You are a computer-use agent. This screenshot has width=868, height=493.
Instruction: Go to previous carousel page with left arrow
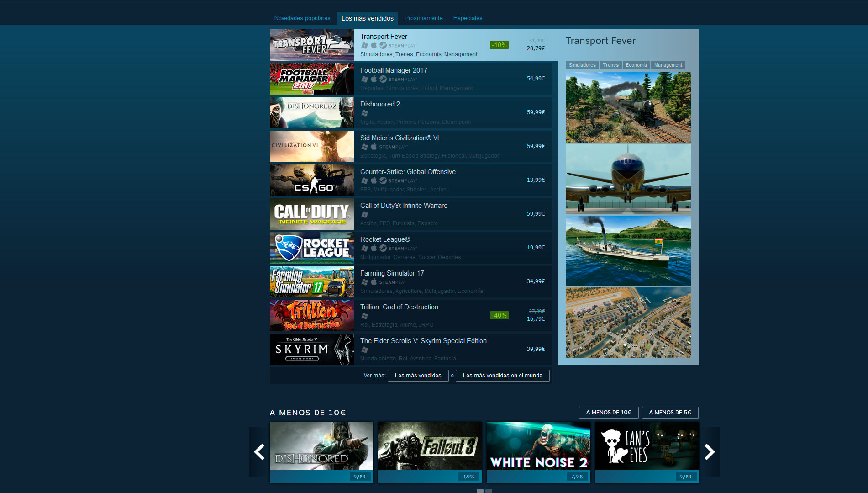point(259,452)
